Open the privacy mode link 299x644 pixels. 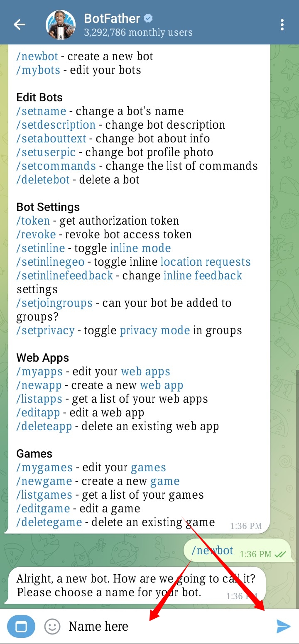pos(155,331)
